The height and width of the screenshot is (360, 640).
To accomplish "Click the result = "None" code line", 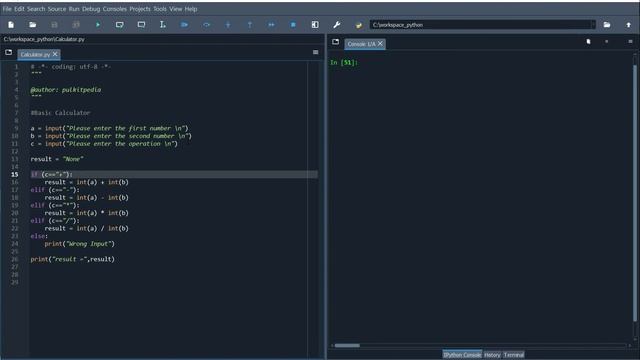I will [x=57, y=159].
